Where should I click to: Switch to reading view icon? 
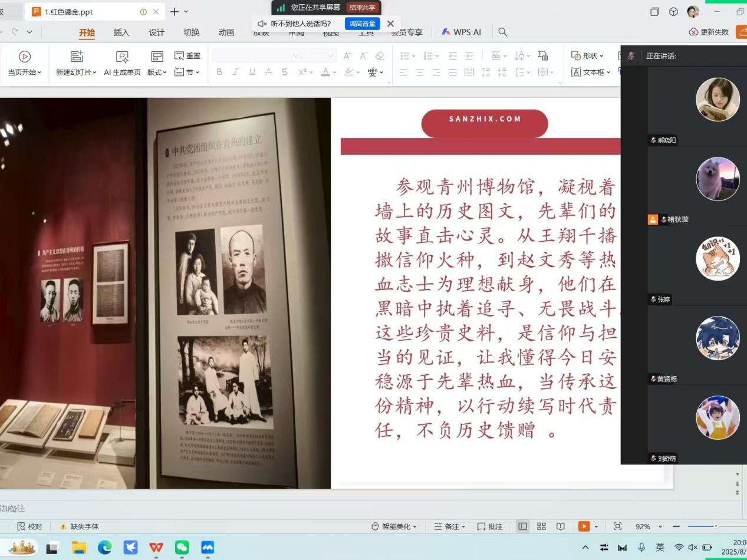tap(561, 526)
